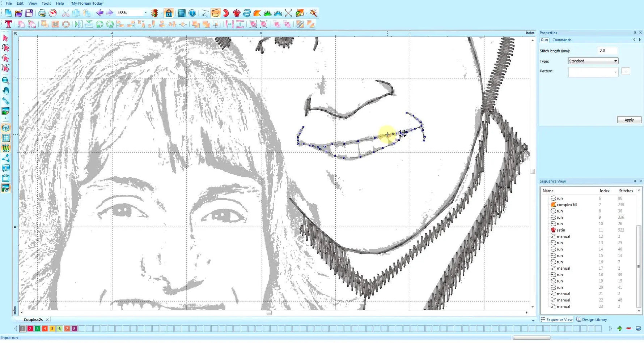Select green color swatch 3

pos(38,329)
